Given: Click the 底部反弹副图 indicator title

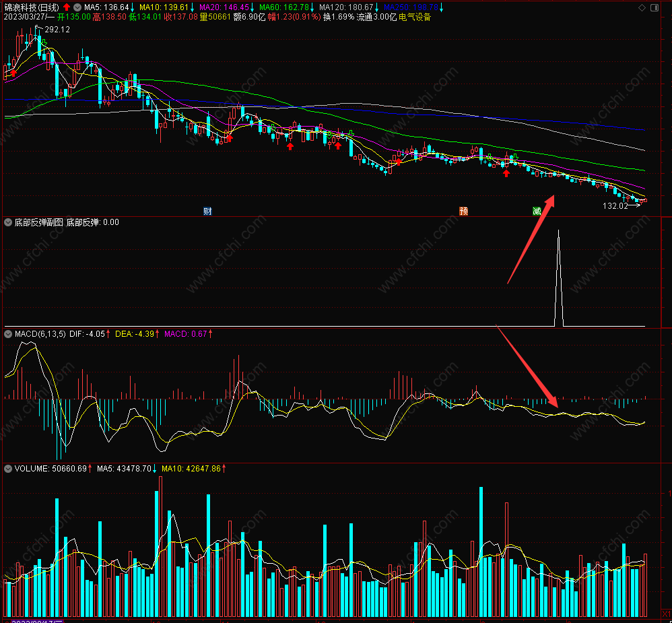Looking at the screenshot, I should pos(38,222).
